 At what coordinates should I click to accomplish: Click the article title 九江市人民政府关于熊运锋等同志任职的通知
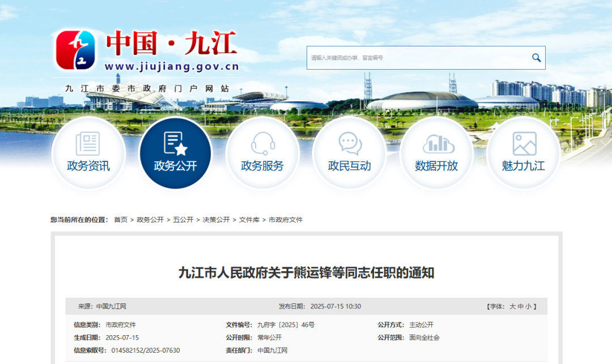(x=307, y=272)
